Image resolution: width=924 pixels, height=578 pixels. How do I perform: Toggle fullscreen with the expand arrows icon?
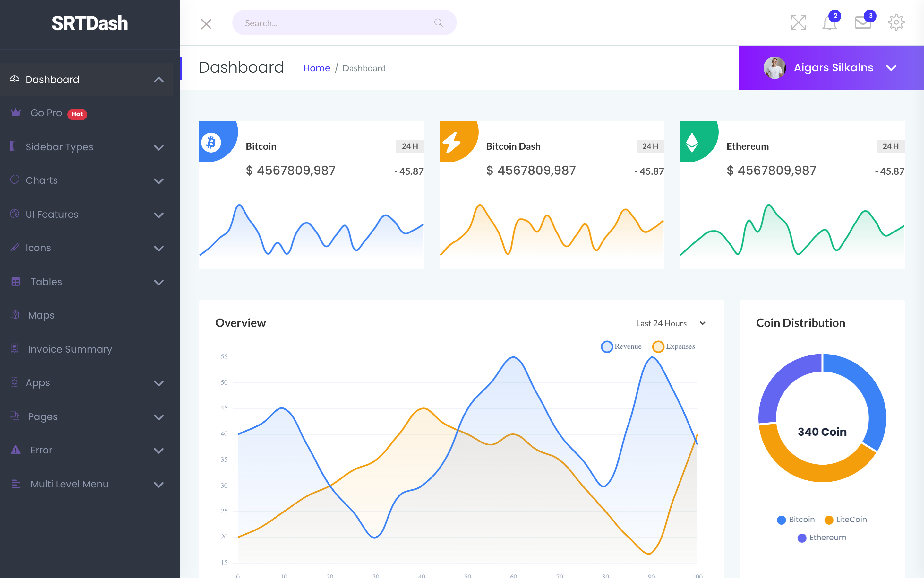[798, 22]
